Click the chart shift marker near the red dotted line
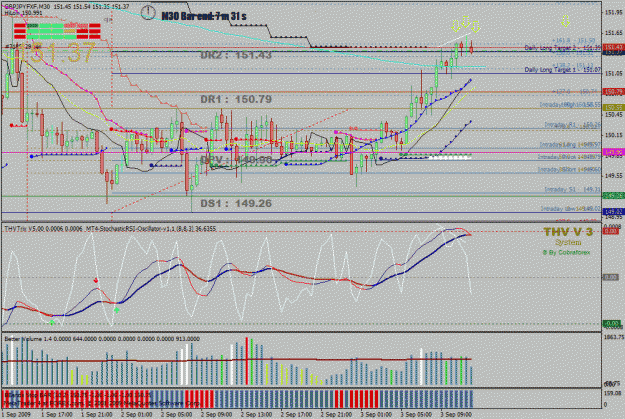This screenshot has height=419, width=625. (107, 19)
